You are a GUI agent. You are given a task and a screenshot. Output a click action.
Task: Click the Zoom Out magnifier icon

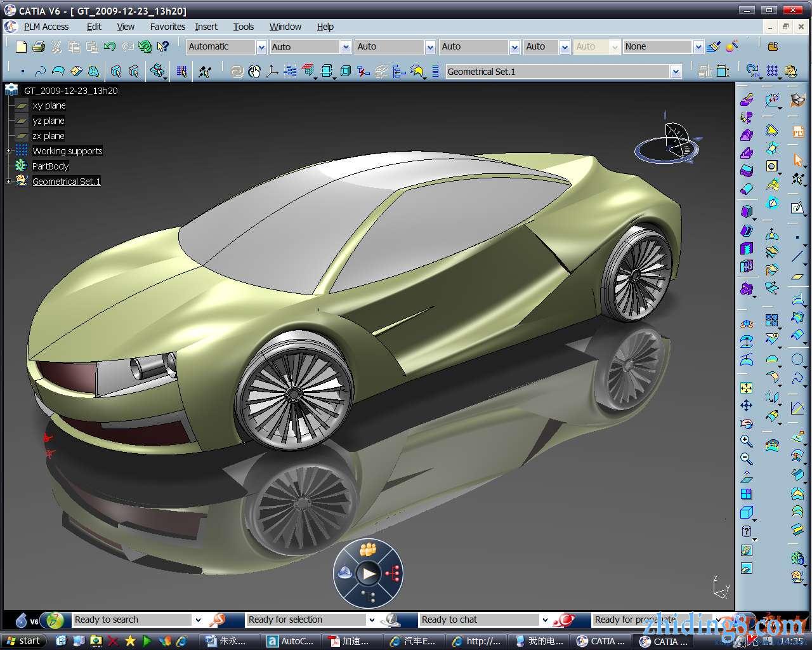746,458
